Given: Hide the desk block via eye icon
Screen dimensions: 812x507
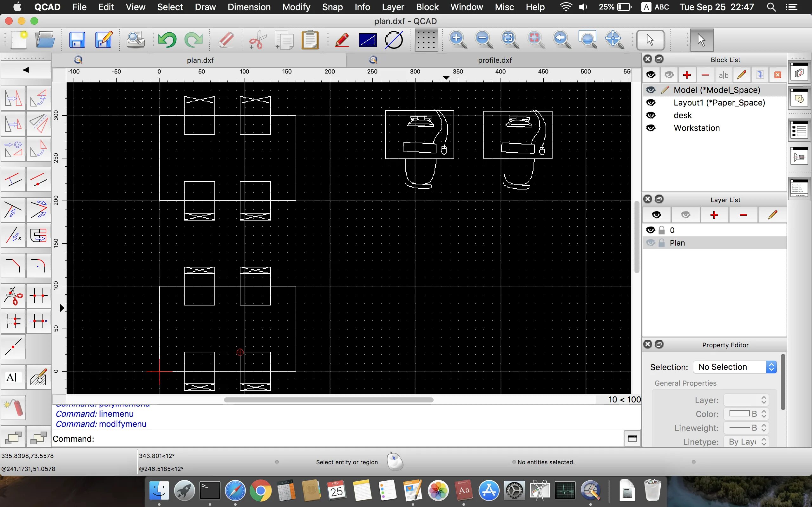Looking at the screenshot, I should click(x=651, y=115).
